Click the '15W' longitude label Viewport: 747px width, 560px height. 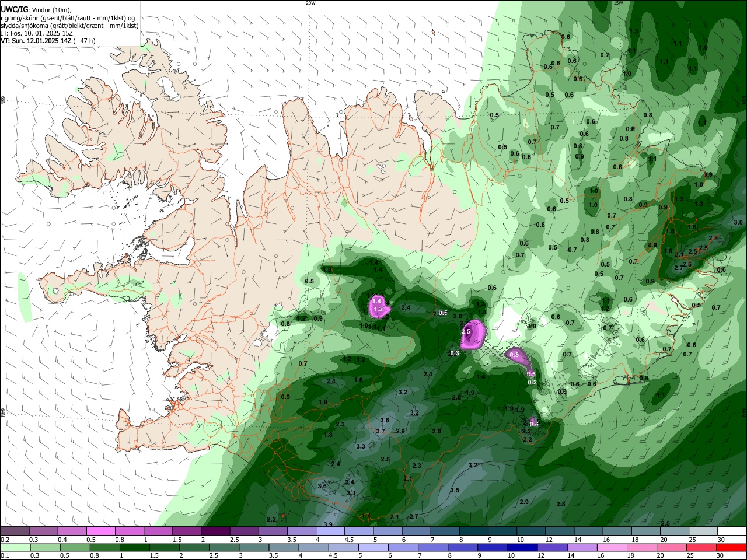pos(618,3)
